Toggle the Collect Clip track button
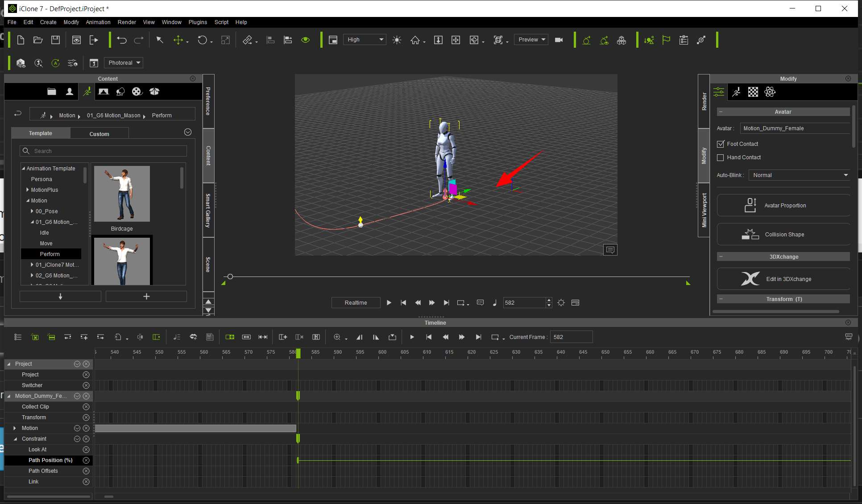The width and height of the screenshot is (862, 504). (x=86, y=407)
